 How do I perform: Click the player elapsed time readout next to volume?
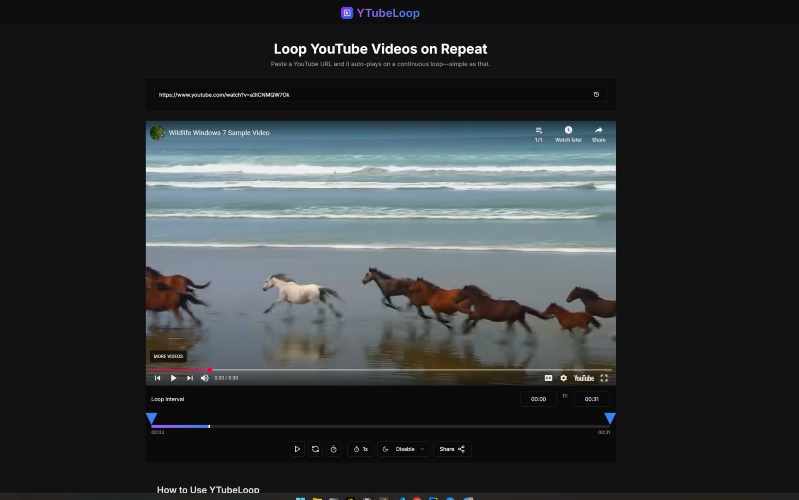tap(226, 378)
